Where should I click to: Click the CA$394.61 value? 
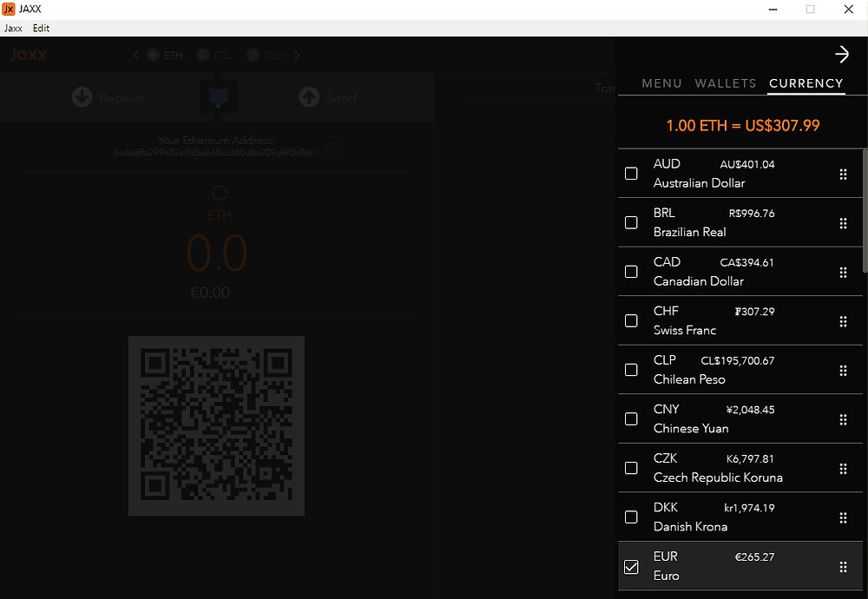746,262
